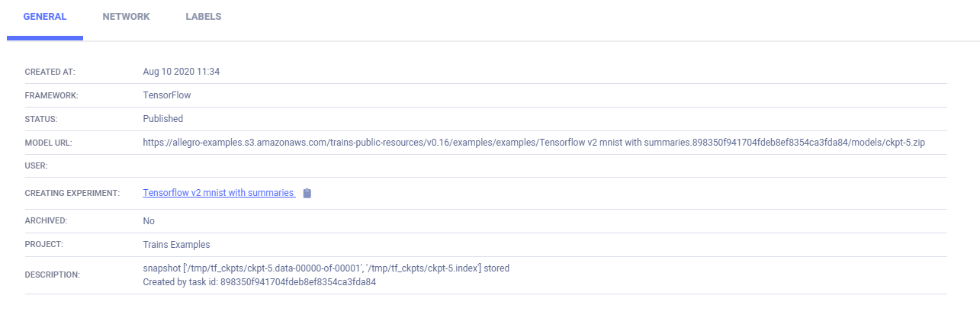Open the Tensorflow v2 mnist with summaries link
980x318 pixels.
point(219,193)
